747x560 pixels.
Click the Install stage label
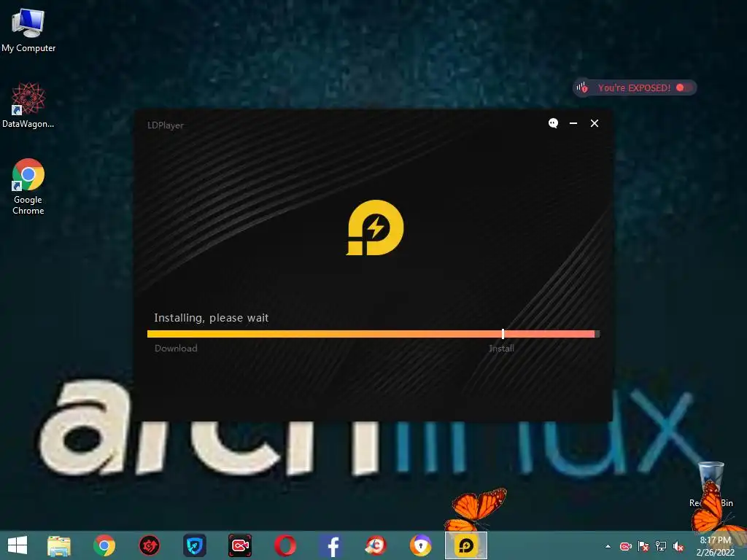tap(502, 348)
